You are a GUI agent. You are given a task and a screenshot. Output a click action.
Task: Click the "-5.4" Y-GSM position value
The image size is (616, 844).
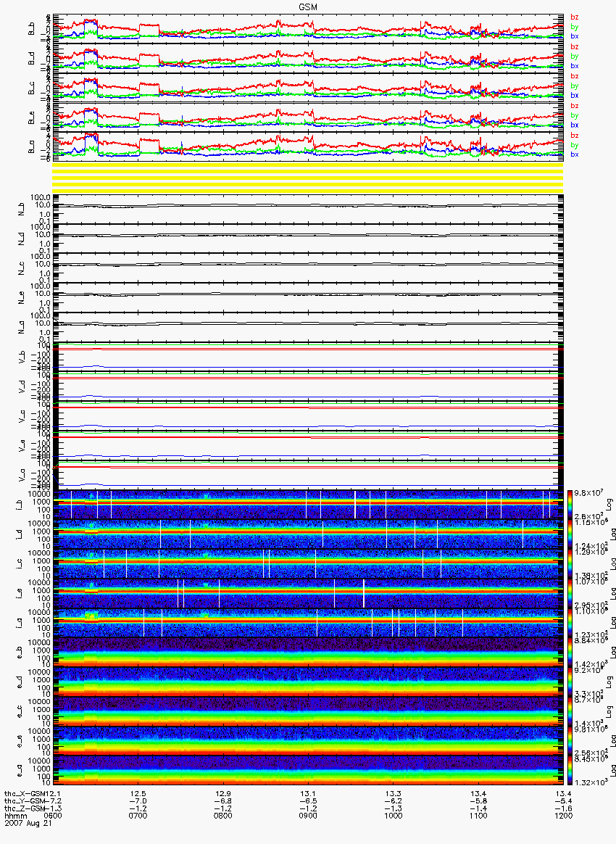(x=563, y=801)
